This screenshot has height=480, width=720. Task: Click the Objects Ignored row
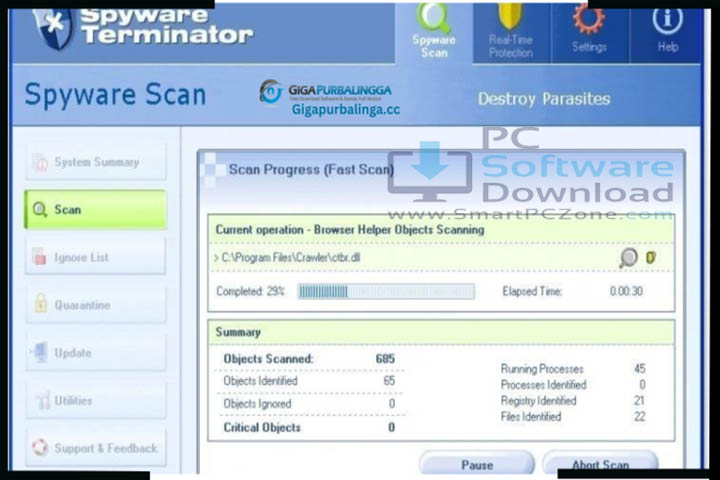tap(309, 404)
